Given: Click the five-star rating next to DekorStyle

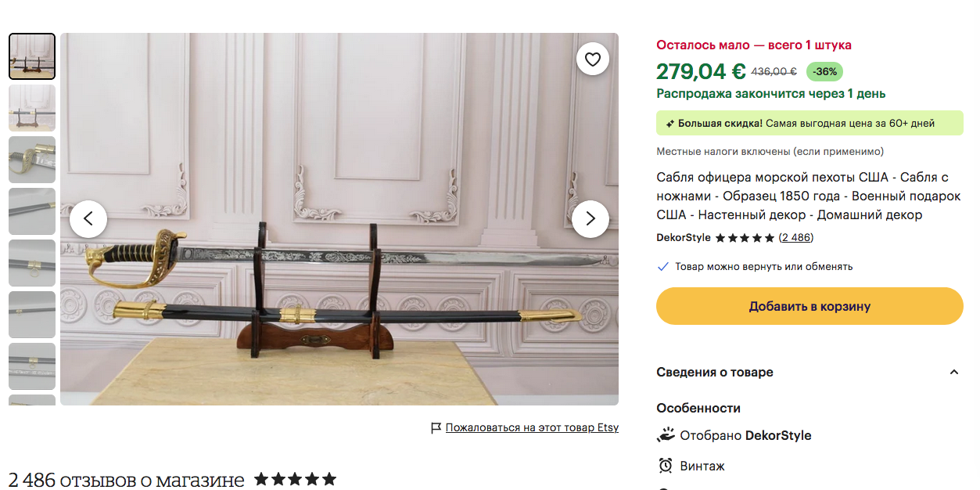Looking at the screenshot, I should click(745, 238).
